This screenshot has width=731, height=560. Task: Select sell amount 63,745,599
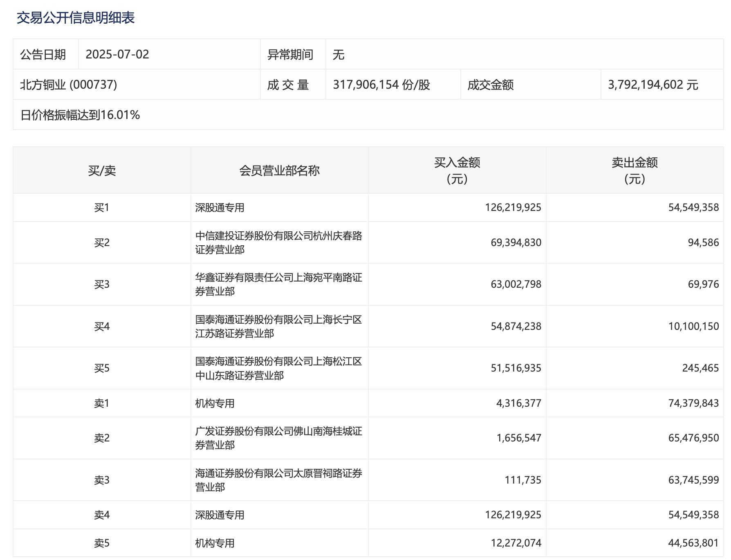click(x=693, y=480)
